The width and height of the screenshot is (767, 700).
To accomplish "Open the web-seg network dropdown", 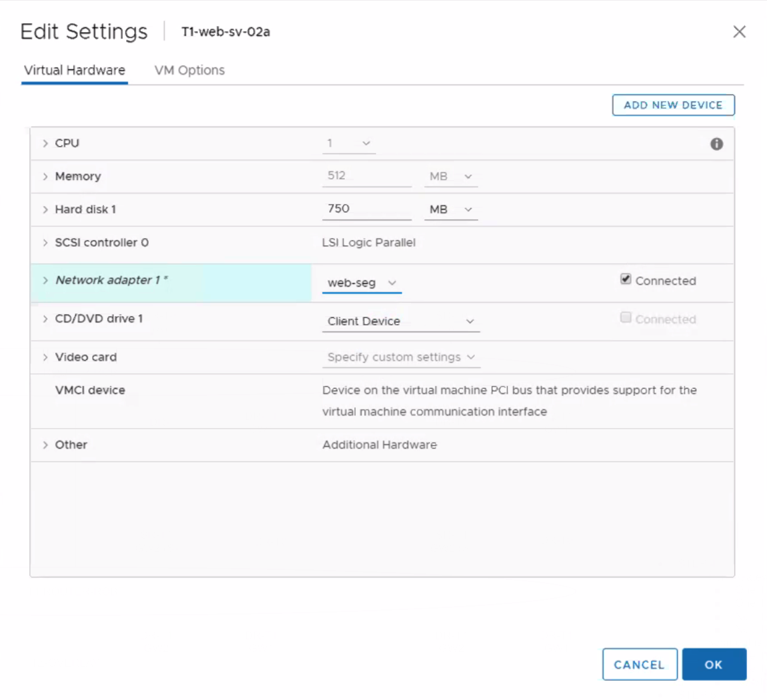I will [x=361, y=283].
